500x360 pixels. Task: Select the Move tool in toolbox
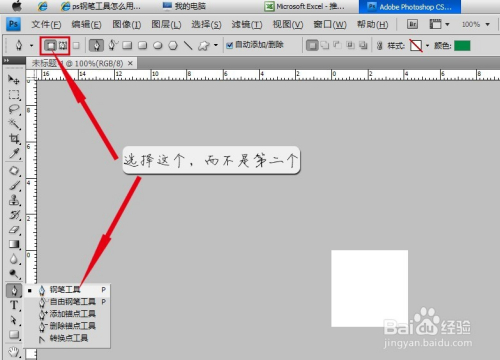(x=14, y=79)
